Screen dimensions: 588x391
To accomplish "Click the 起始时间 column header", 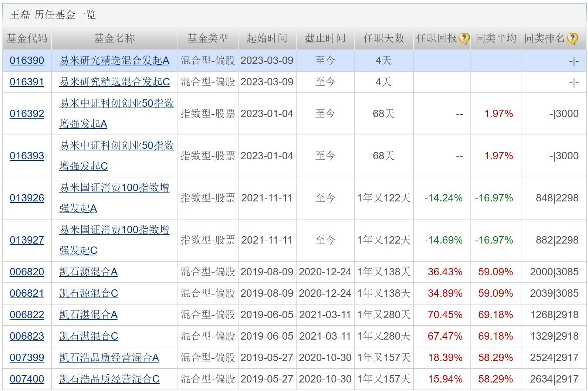I will coord(267,38).
